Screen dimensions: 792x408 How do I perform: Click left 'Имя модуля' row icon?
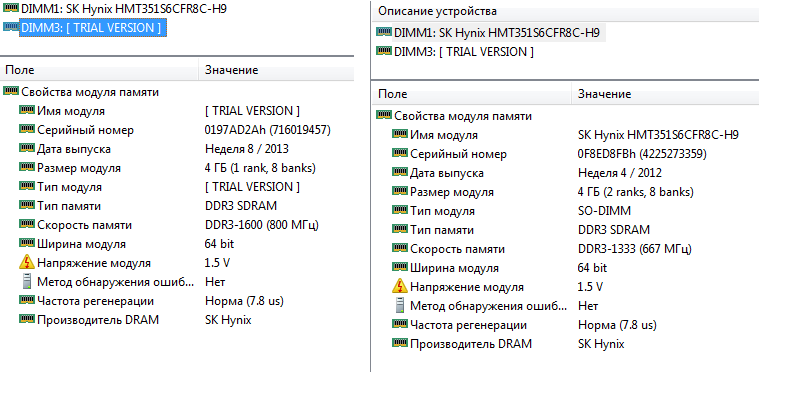pos(27,110)
